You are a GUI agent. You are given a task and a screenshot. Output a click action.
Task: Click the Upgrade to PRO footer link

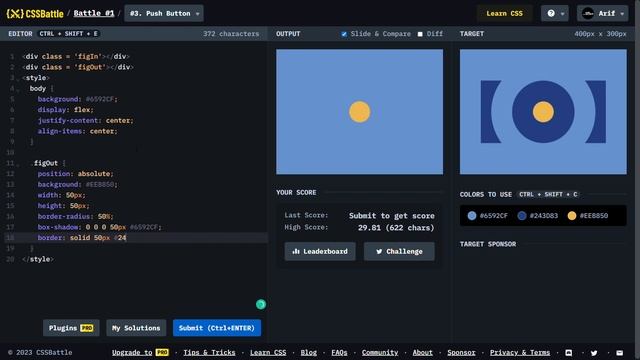pos(140,353)
